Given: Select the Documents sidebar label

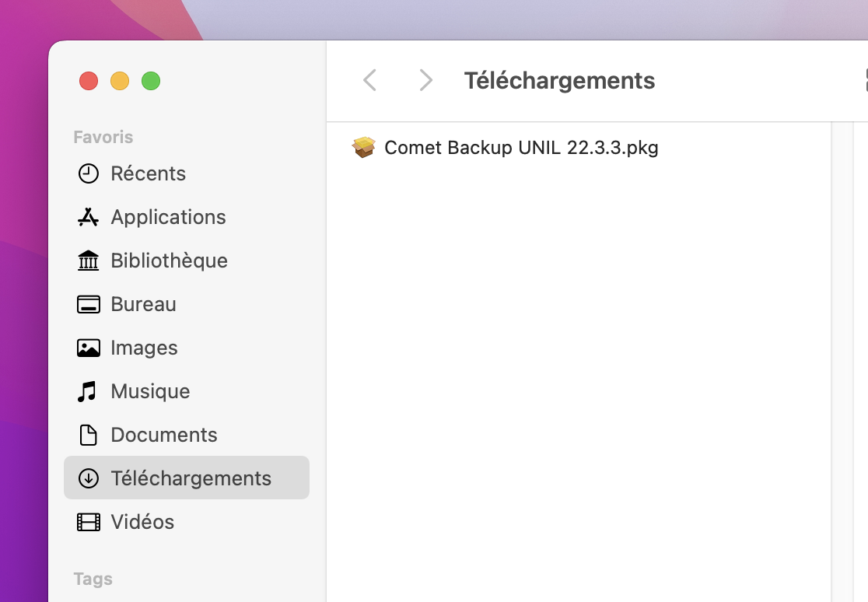Looking at the screenshot, I should tap(164, 435).
